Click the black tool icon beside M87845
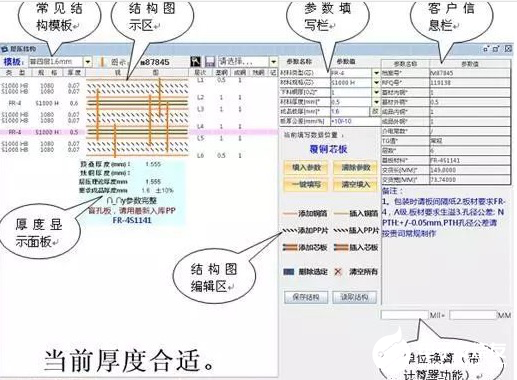This screenshot has width=517, height=380. tap(196, 62)
